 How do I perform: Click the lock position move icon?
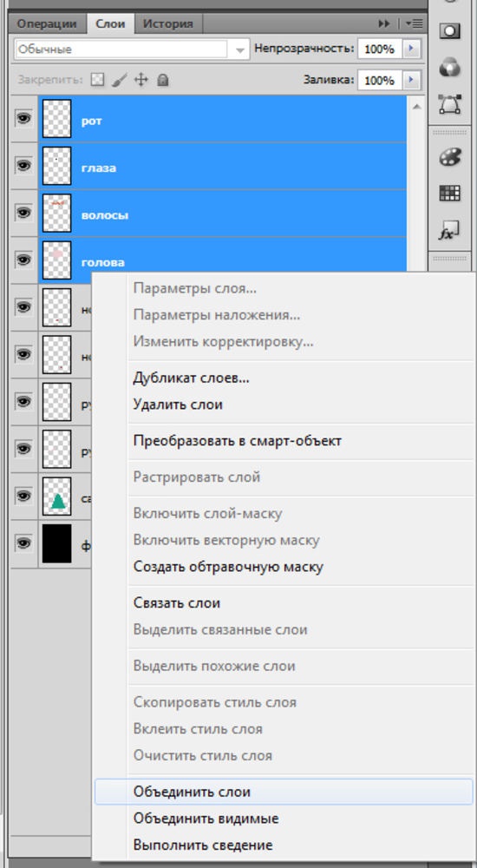pyautogui.click(x=141, y=80)
